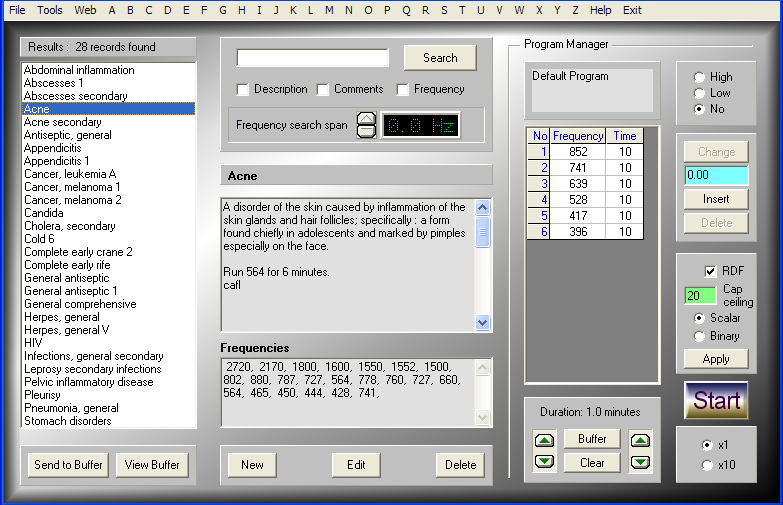
Task: Click description box scroll up arrow
Action: click(x=482, y=207)
